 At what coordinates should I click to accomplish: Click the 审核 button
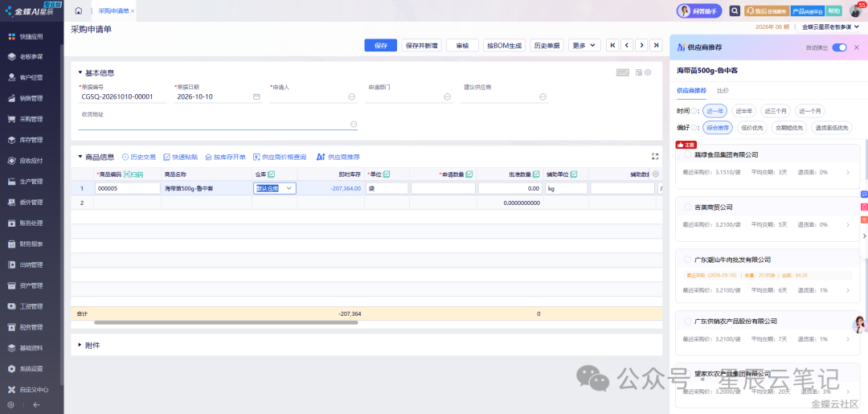(462, 45)
